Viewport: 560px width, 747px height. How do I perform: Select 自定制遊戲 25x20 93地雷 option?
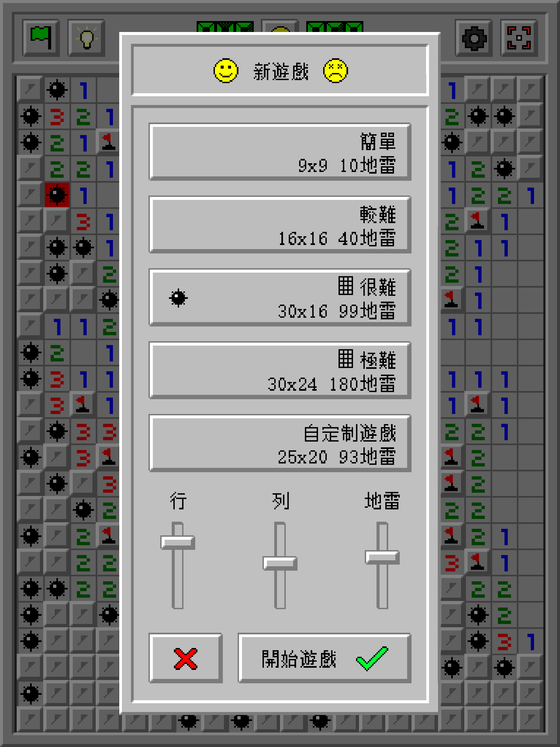(x=280, y=443)
